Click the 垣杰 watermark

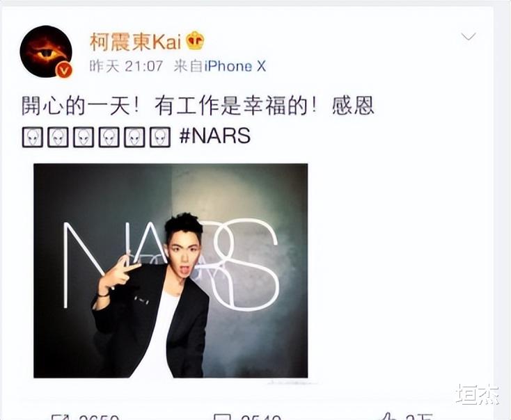pos(478,394)
